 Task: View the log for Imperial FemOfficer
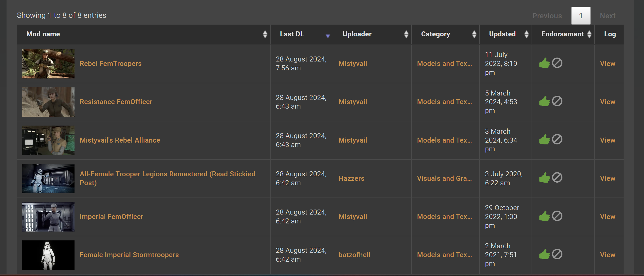pos(607,217)
